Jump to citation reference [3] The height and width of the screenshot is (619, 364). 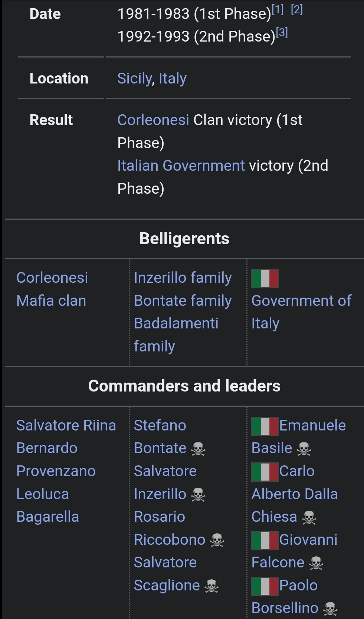click(282, 33)
